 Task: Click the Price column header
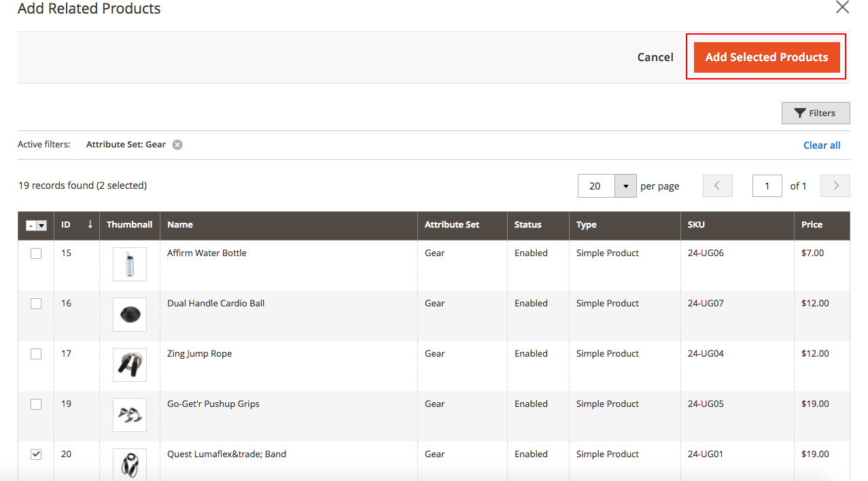tap(814, 224)
